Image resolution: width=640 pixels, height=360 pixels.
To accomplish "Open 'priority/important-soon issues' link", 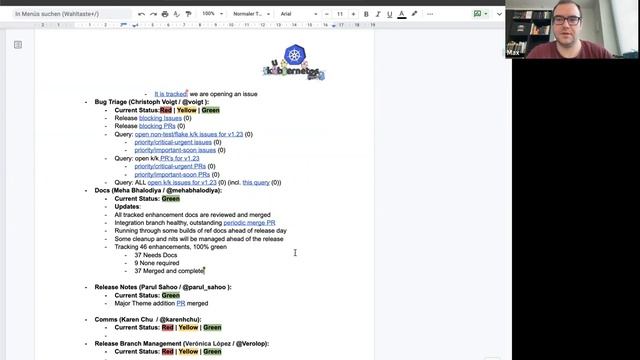I will point(175,150).
